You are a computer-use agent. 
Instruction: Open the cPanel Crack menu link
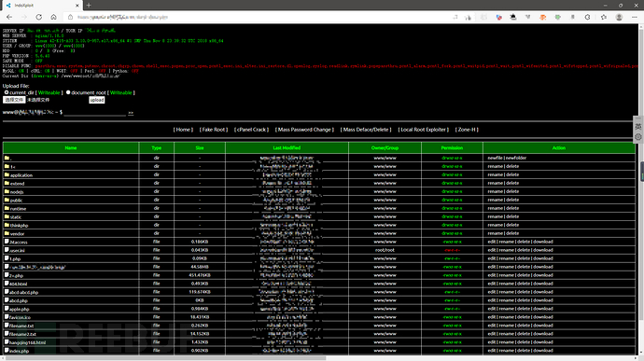pyautogui.click(x=251, y=130)
